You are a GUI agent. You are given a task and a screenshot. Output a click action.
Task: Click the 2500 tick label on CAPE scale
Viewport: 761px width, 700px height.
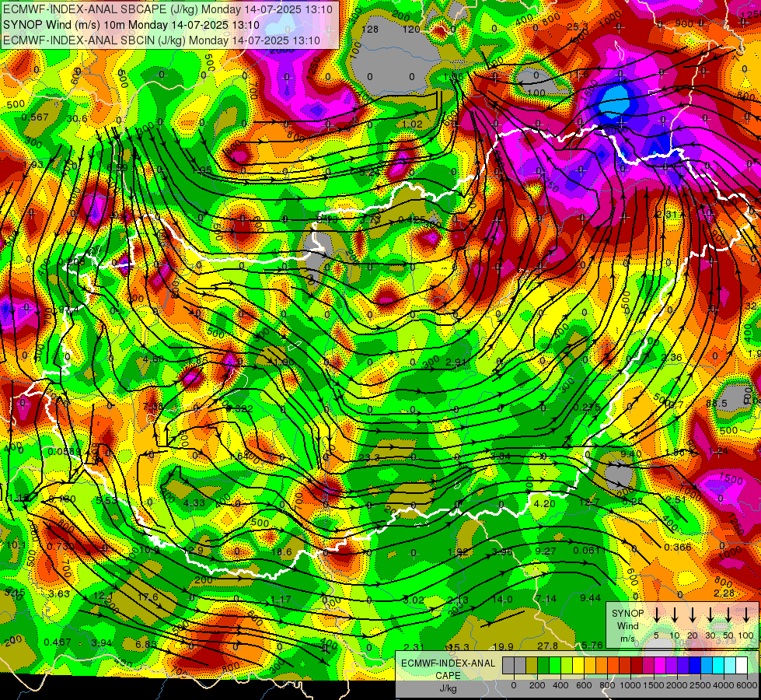[x=700, y=685]
